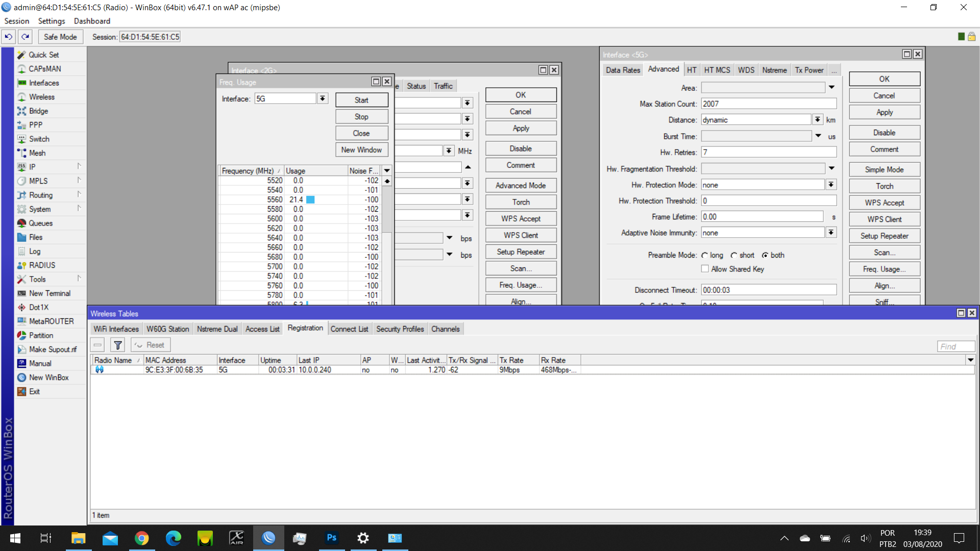Open RADIUS in the sidebar

tap(42, 265)
